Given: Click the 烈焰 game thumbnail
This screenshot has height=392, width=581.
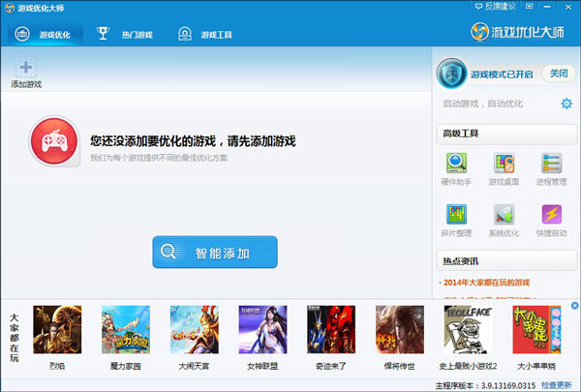Looking at the screenshot, I should point(57,334).
